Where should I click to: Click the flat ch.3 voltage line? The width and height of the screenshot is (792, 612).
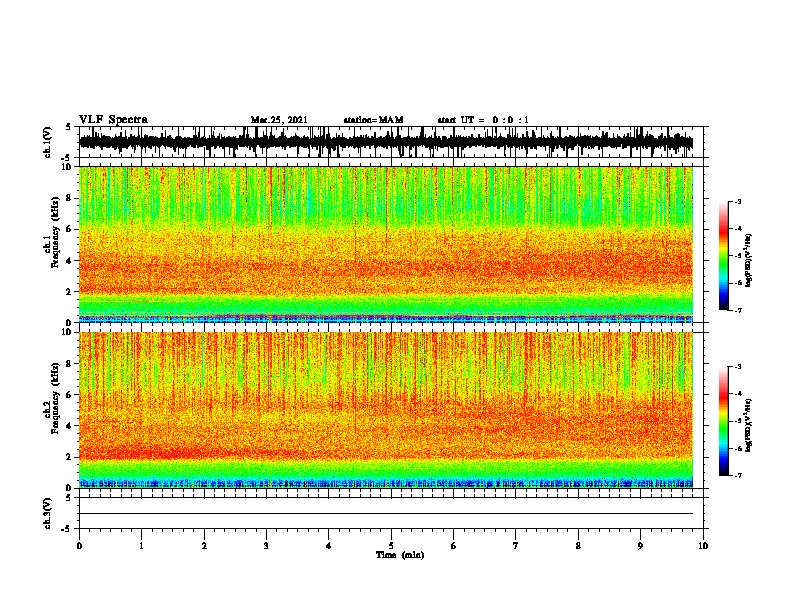[386, 514]
